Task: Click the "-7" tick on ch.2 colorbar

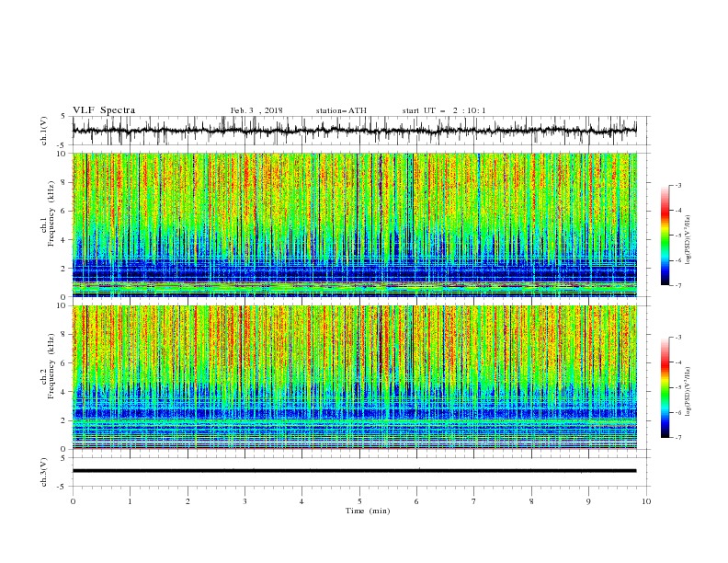Action: (x=678, y=437)
